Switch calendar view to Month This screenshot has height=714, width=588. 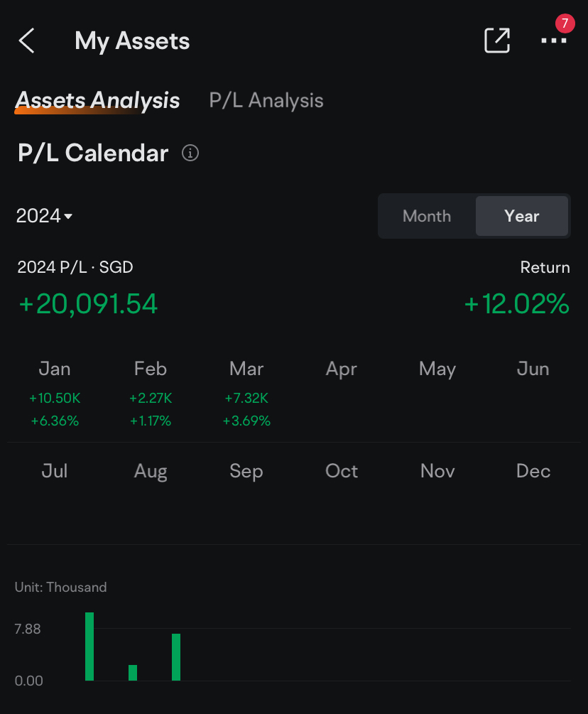[427, 216]
